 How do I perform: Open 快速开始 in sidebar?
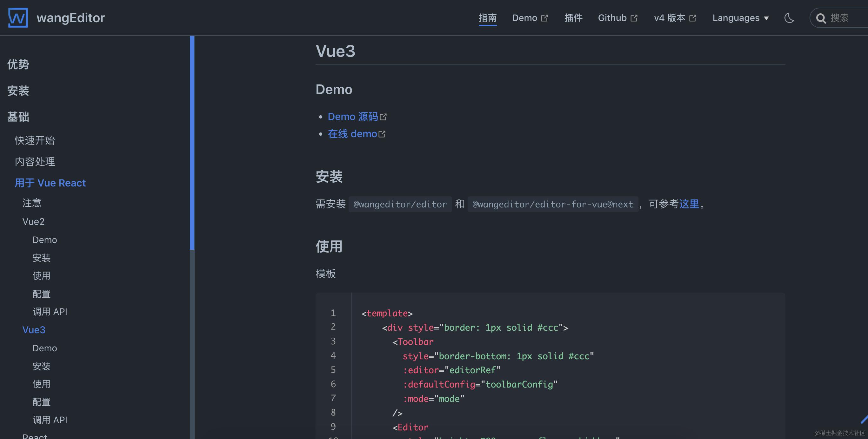pos(35,140)
